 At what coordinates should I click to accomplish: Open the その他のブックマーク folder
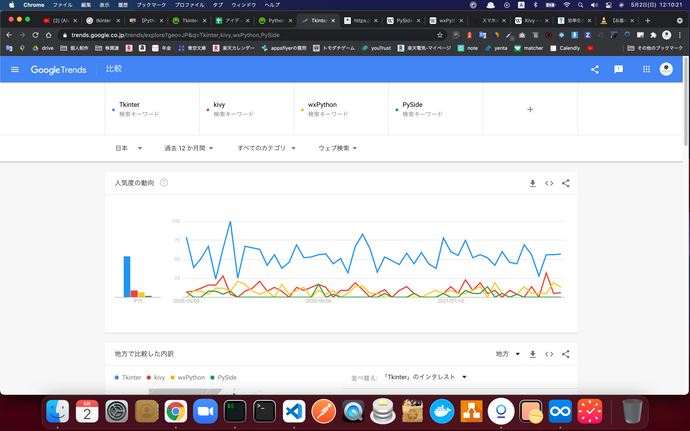point(655,48)
